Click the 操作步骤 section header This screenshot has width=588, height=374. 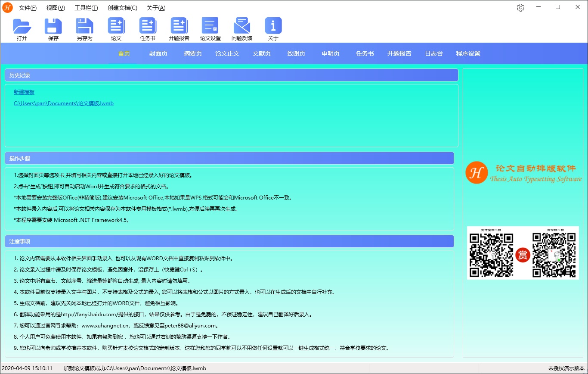point(229,158)
